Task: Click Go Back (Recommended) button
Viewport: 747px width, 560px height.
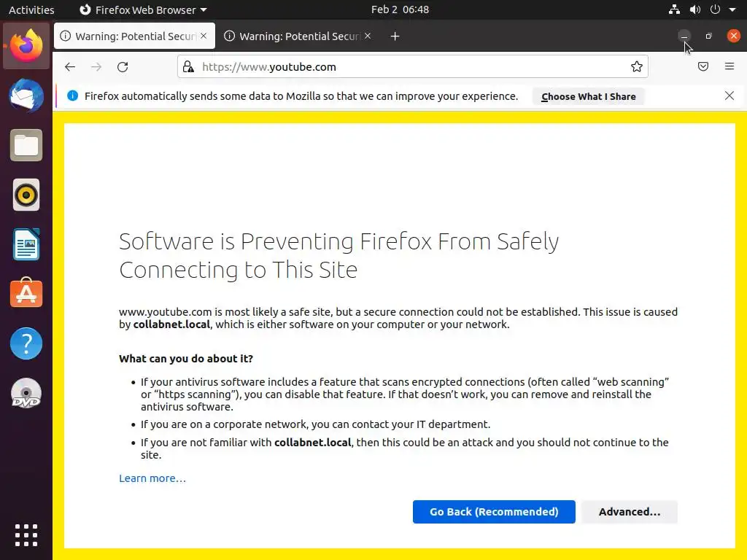Action: tap(494, 512)
